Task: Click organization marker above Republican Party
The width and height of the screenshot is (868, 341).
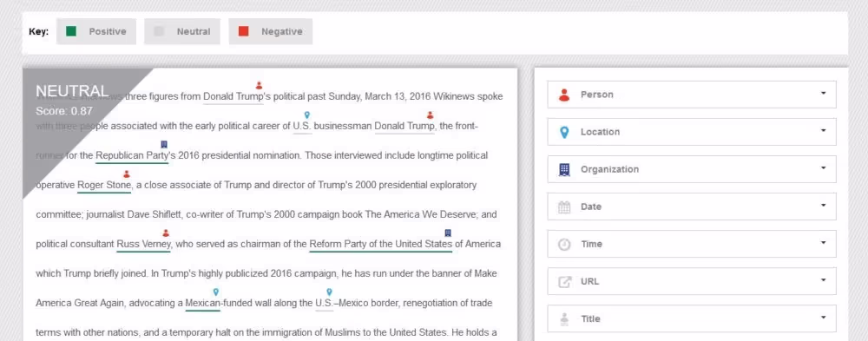Action: coord(164,145)
